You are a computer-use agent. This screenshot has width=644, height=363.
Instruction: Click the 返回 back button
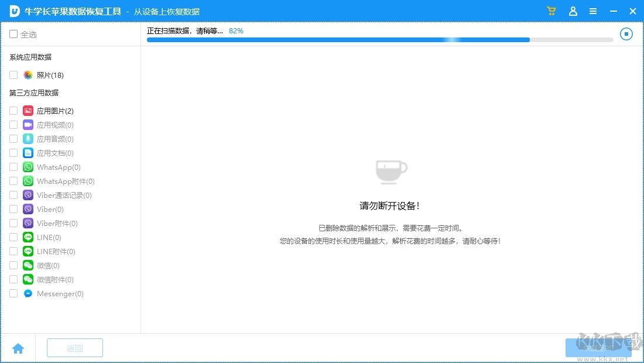74,347
